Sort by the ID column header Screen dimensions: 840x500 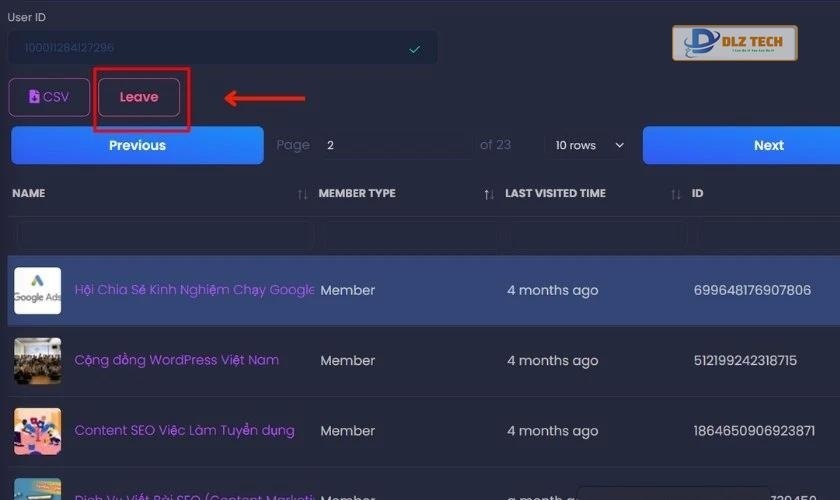697,193
